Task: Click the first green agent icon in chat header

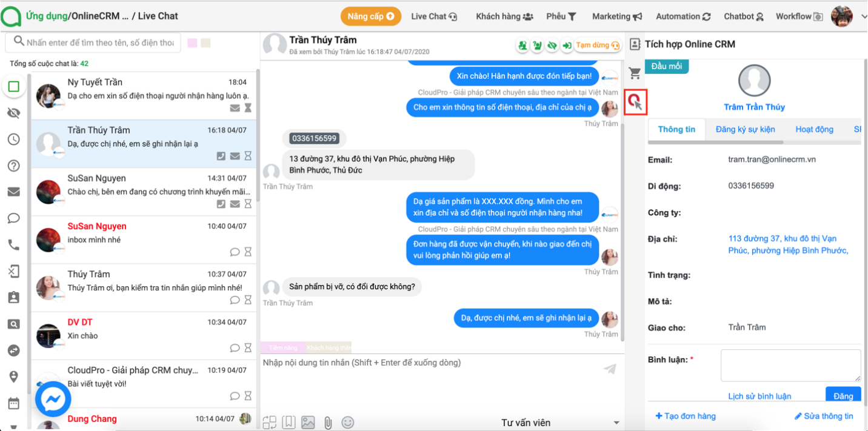Action: [x=522, y=45]
